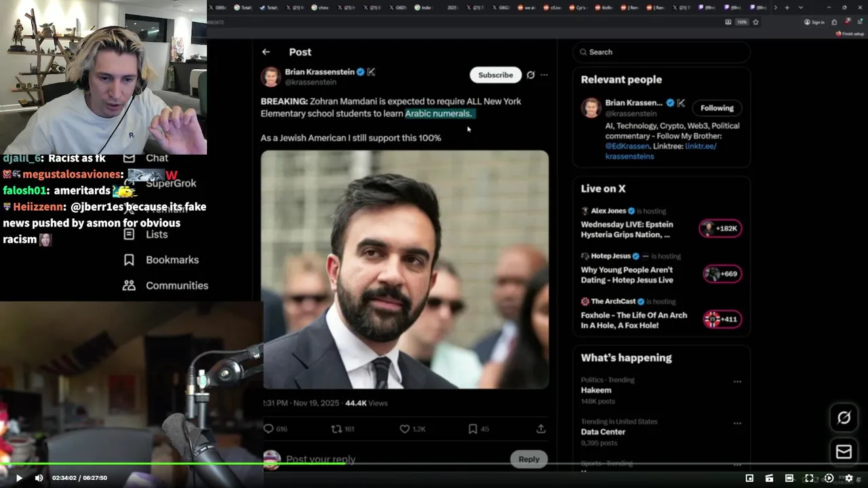The height and width of the screenshot is (488, 868).
Task: Click Brian Krassenstein's post avatar
Action: pyautogui.click(x=271, y=77)
